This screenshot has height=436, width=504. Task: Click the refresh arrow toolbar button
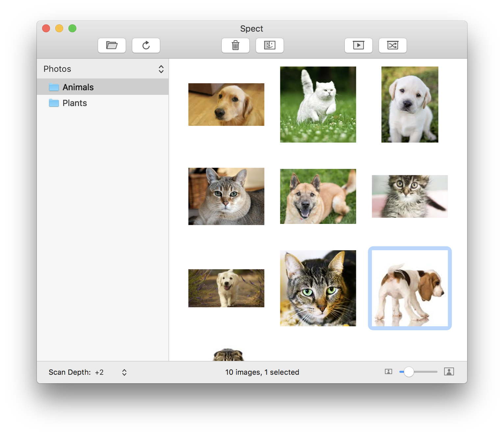(146, 45)
